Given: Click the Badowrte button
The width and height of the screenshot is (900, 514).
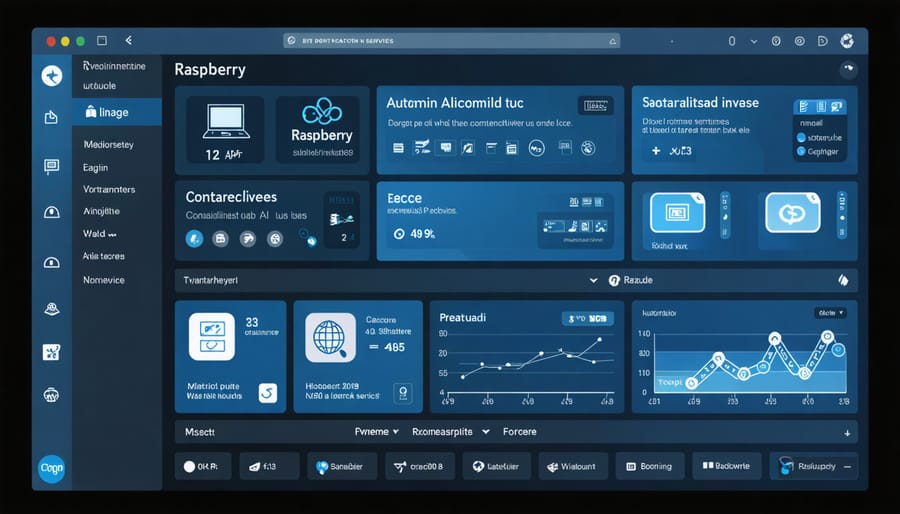Looking at the screenshot, I should click(727, 466).
